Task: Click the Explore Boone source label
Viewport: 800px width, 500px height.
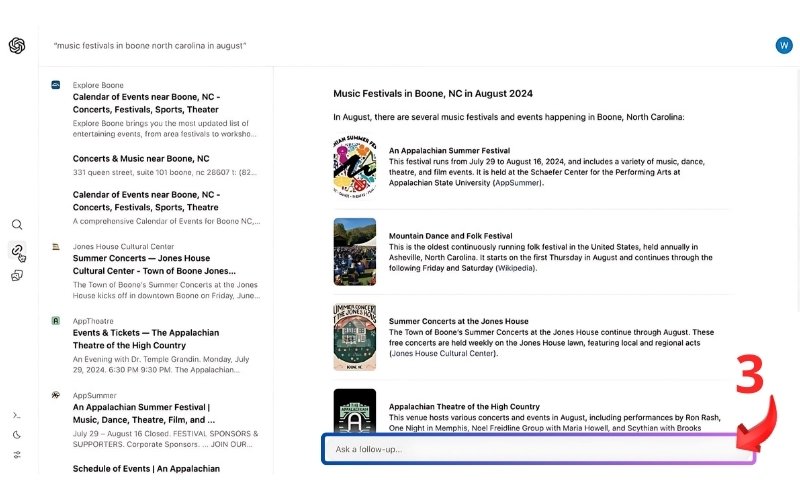Action: coord(98,85)
